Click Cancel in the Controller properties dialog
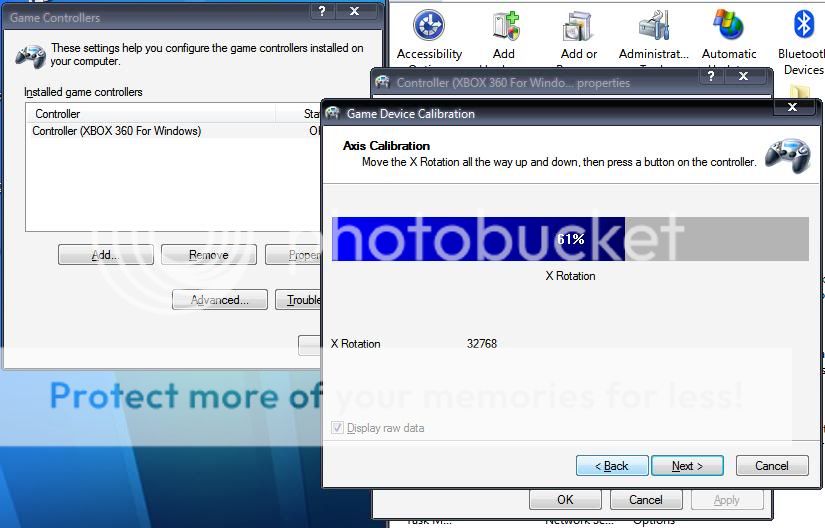The height and width of the screenshot is (528, 825). coord(646,500)
